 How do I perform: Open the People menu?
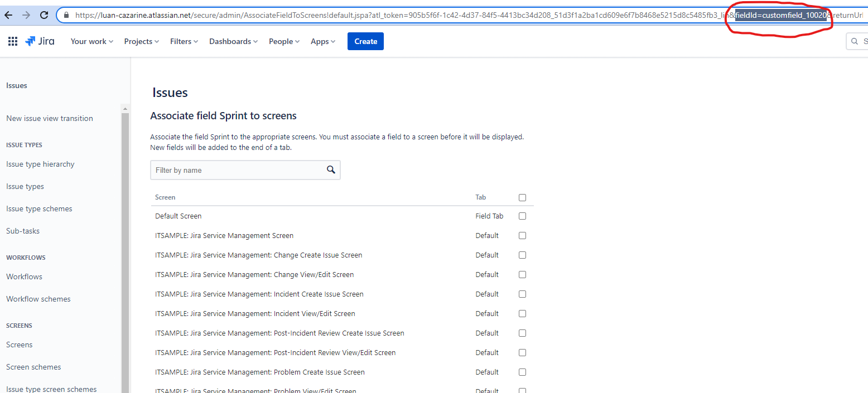coord(283,41)
